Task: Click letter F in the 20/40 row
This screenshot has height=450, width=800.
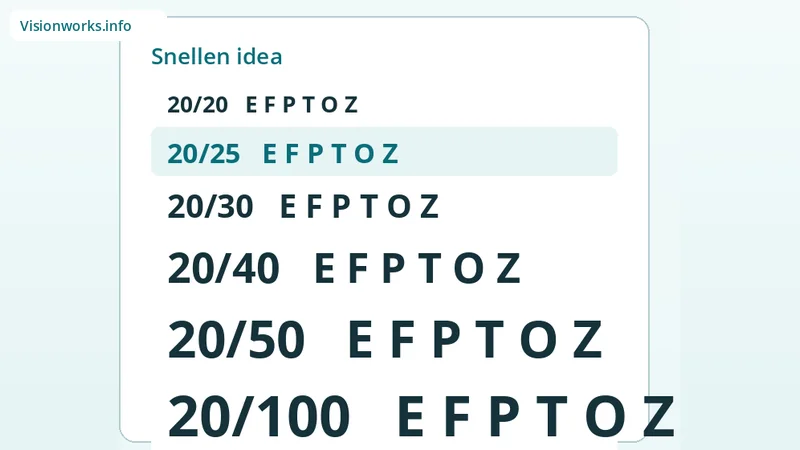Action: [x=358, y=268]
